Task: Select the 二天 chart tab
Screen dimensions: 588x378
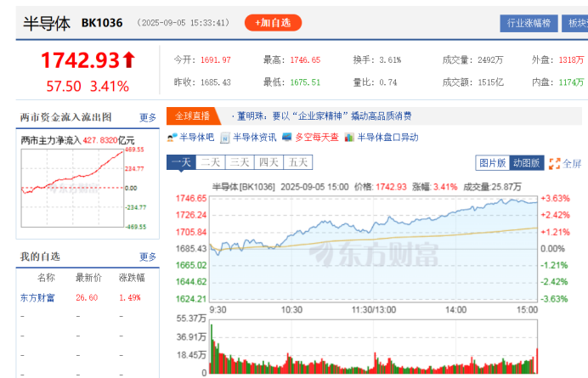Action: (211, 162)
